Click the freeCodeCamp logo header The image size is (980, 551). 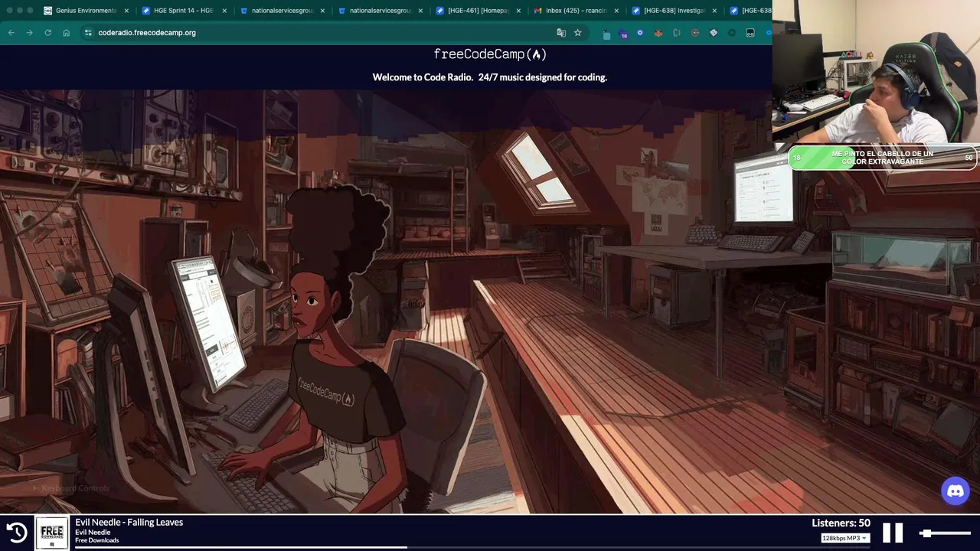(x=490, y=54)
